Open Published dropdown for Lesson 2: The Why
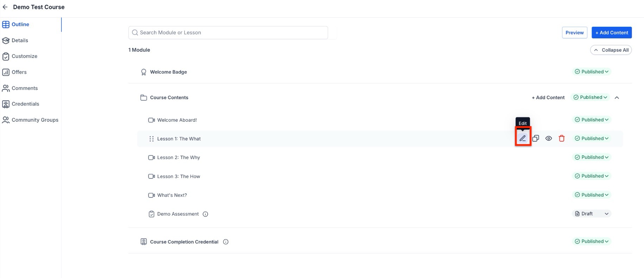Viewport: 644px width, 278px height. [592, 157]
